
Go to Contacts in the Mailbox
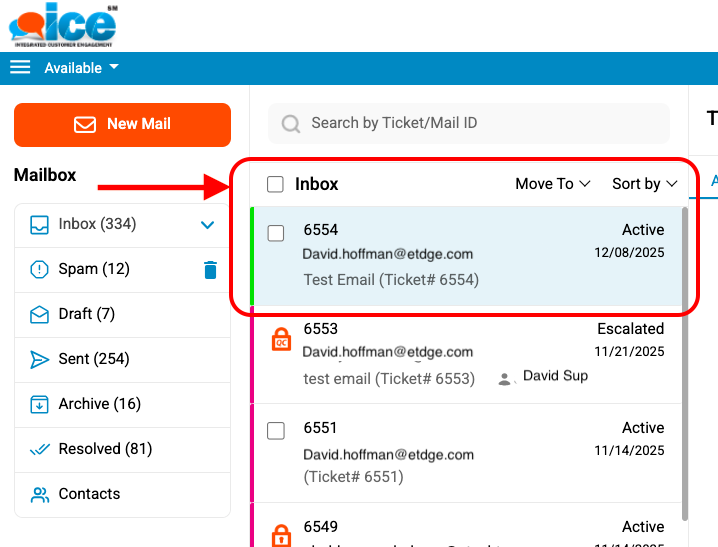coord(89,494)
